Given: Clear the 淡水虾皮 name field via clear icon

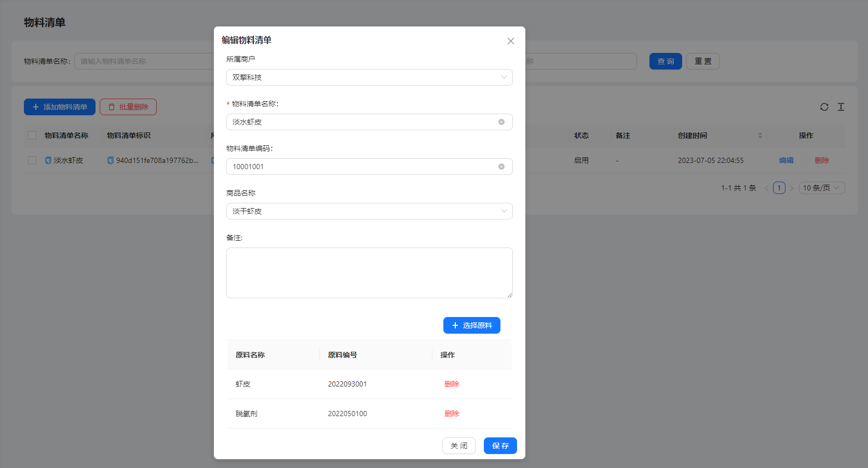Looking at the screenshot, I should tap(501, 122).
